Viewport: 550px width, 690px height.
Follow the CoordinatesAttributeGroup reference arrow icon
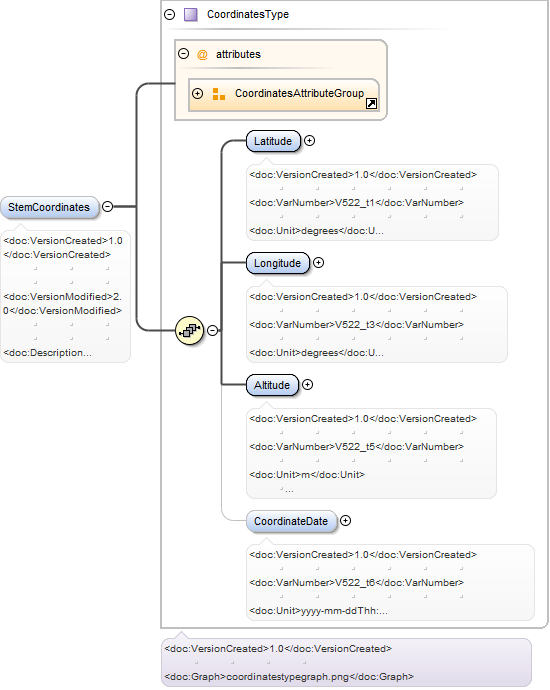371,103
